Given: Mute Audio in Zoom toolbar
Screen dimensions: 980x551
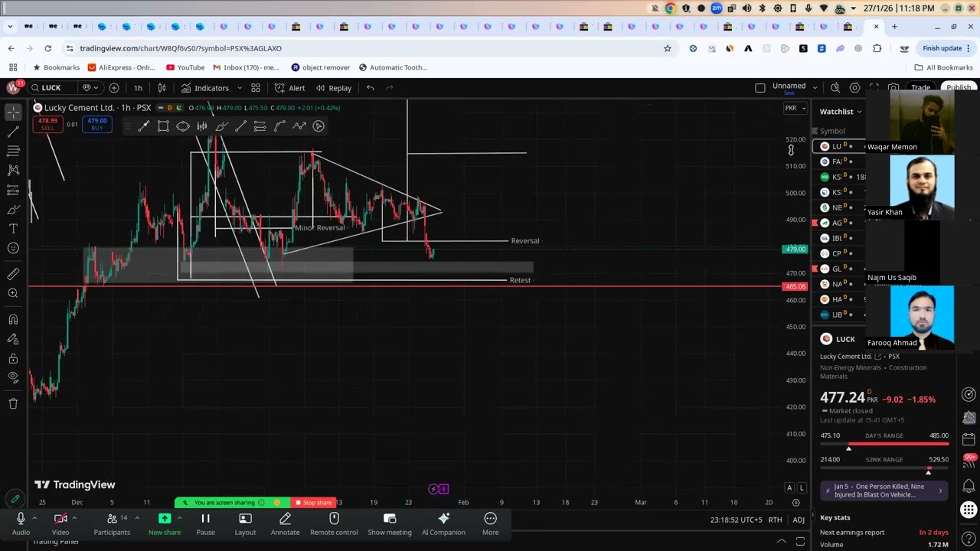Looking at the screenshot, I should pos(21,524).
